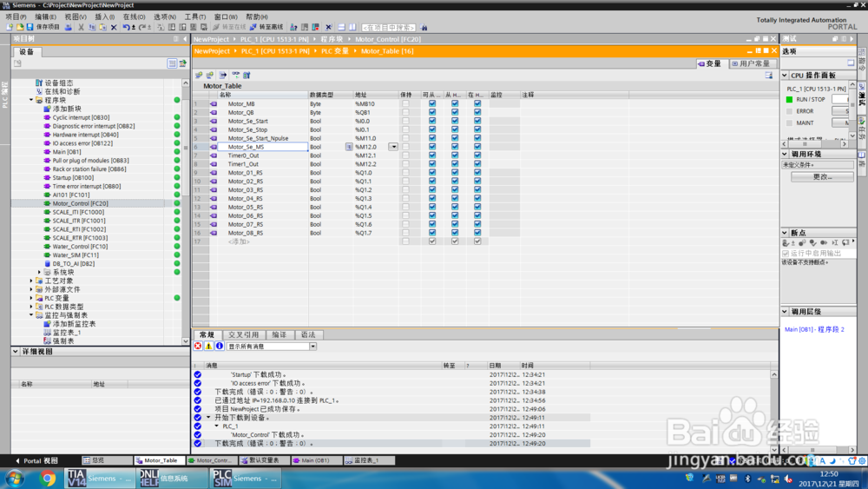The height and width of the screenshot is (489, 868).
Task: Click the cut scissors icon
Action: click(x=81, y=27)
